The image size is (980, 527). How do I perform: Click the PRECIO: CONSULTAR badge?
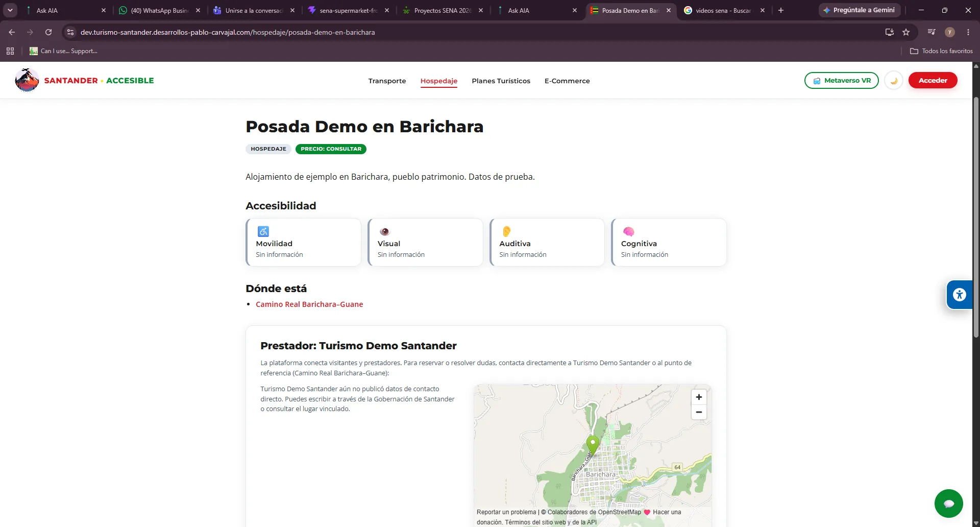(x=331, y=149)
